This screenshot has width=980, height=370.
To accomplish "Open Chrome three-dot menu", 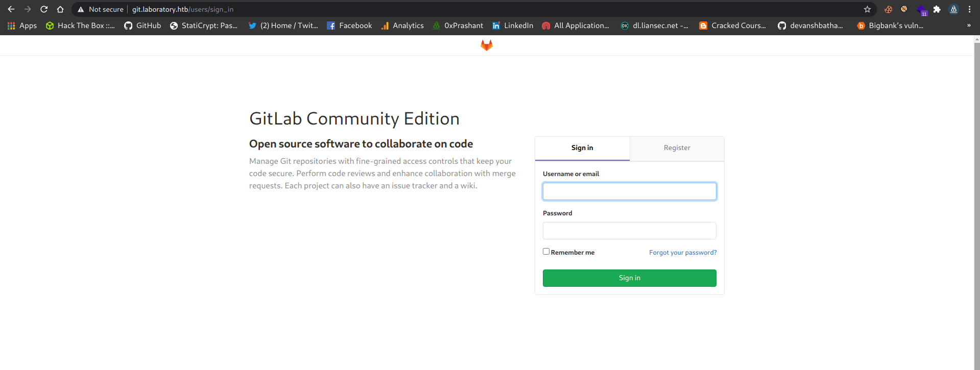I will click(x=969, y=9).
